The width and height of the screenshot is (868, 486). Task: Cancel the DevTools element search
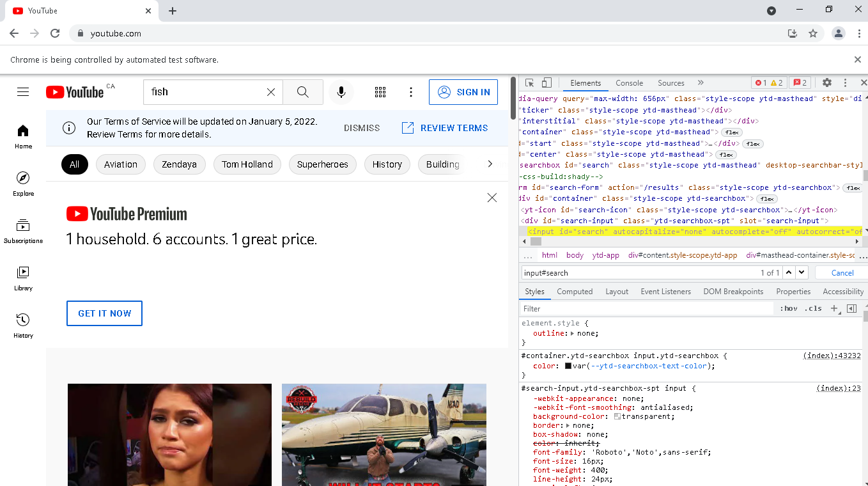tap(842, 272)
